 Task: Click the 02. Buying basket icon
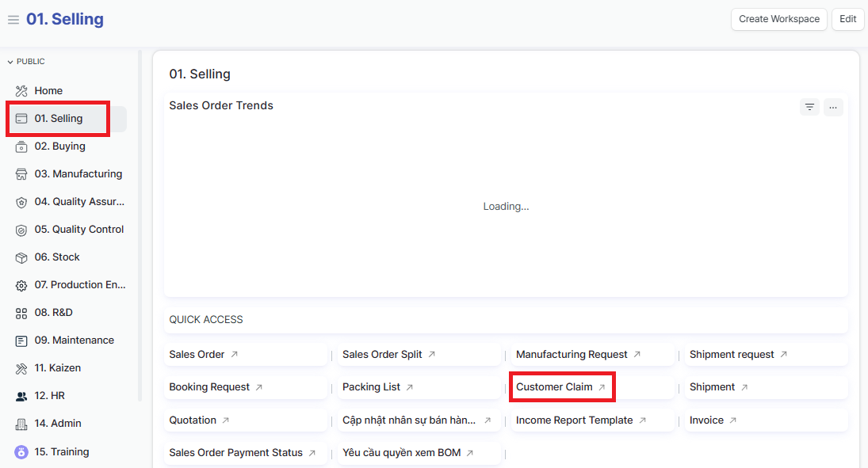[21, 146]
